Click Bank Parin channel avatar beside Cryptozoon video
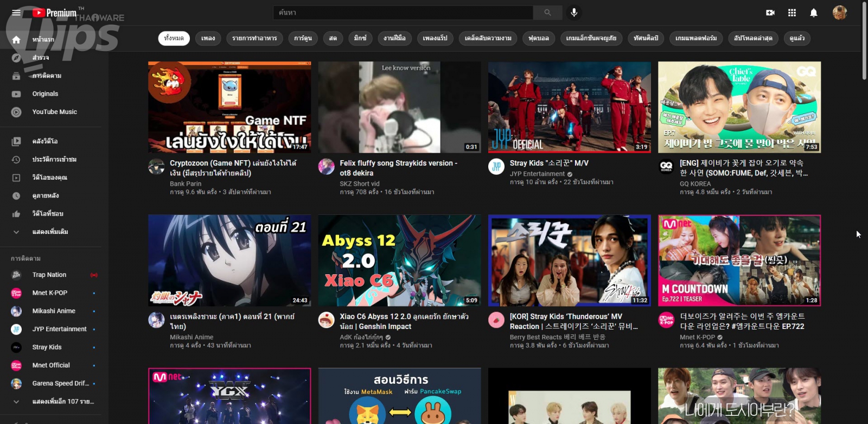Screen dimensions: 868x424 (x=156, y=167)
